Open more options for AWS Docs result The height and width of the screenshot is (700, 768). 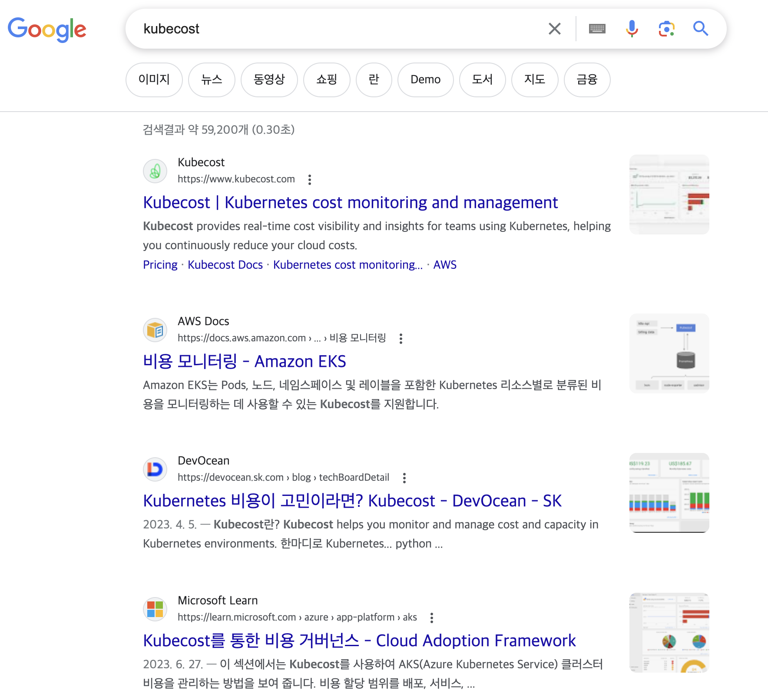click(x=401, y=338)
